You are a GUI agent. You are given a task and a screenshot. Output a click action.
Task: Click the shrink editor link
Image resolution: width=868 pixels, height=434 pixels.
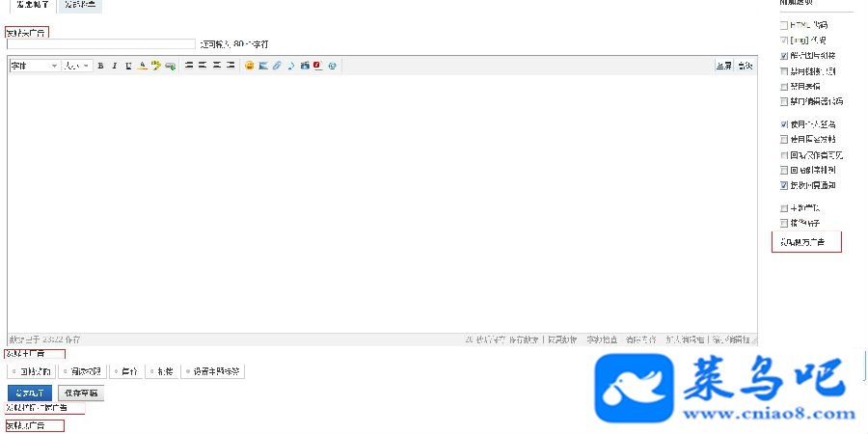click(731, 339)
